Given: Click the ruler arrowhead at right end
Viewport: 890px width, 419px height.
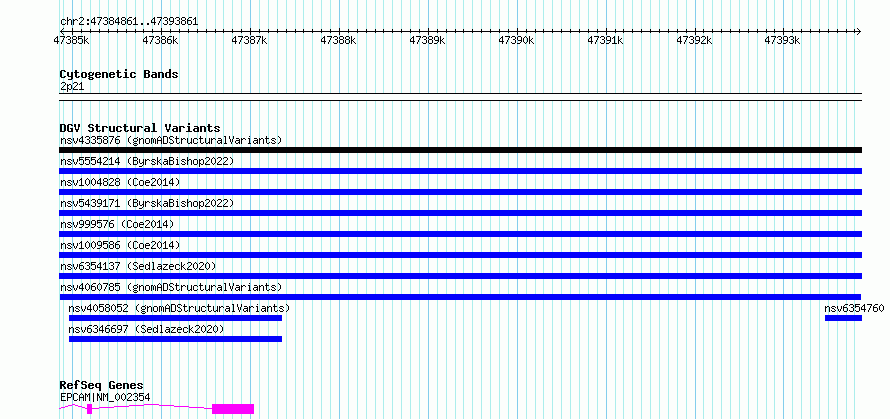Looking at the screenshot, I should pos(858,31).
